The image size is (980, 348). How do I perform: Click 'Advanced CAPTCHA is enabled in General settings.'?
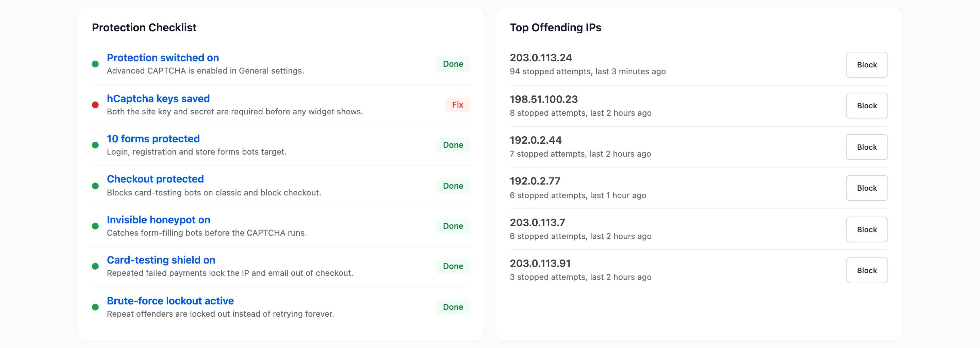coord(206,71)
